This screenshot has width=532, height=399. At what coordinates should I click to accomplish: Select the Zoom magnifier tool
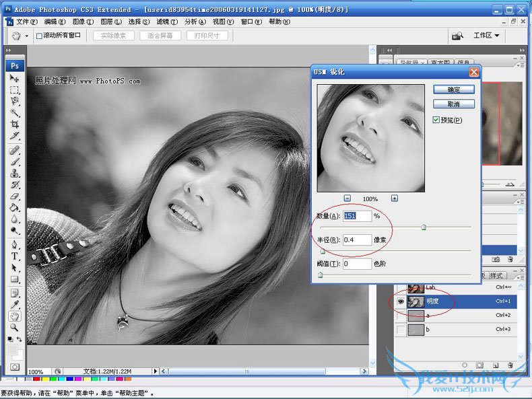[15, 327]
